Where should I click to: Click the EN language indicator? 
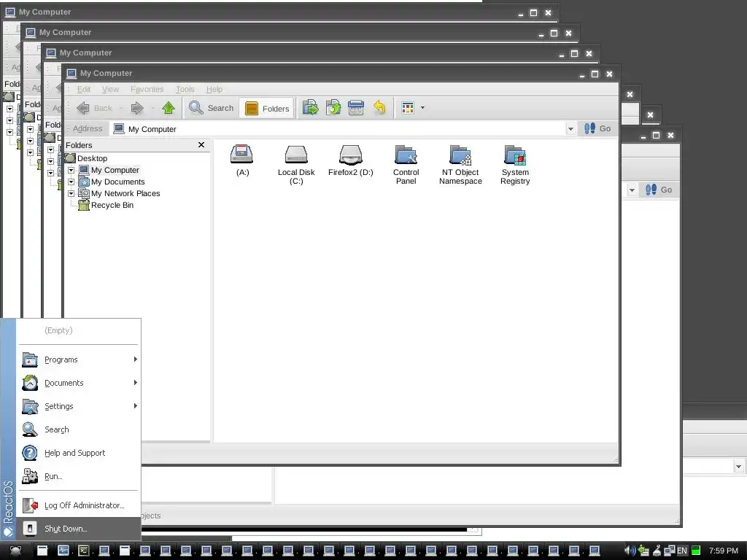[x=682, y=551]
